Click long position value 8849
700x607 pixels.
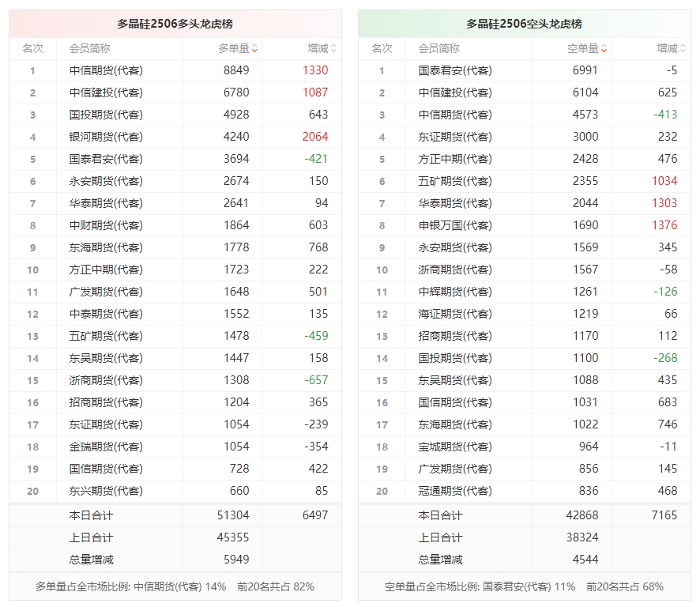pos(236,70)
